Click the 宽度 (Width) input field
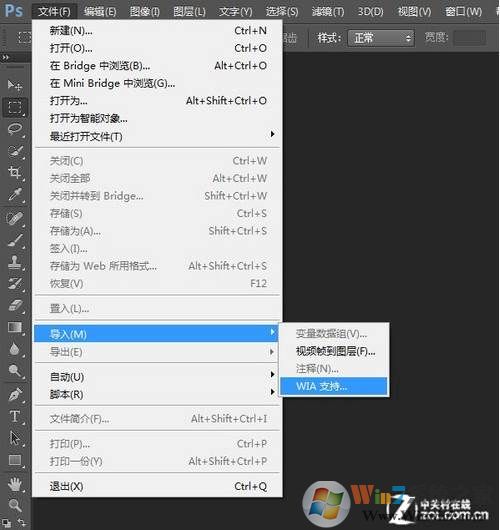This screenshot has width=500, height=530. pos(470,38)
